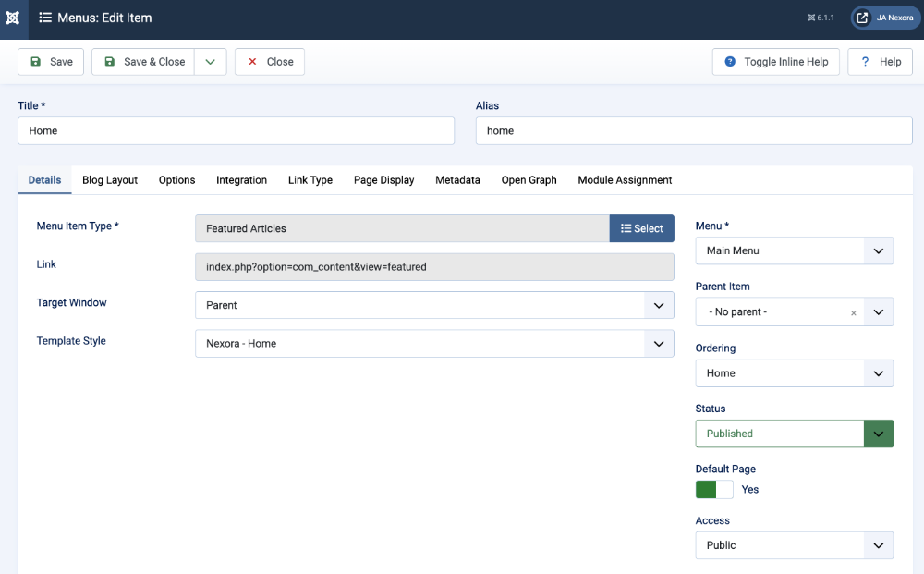Open the Metadata tab
924x574 pixels.
[458, 179]
